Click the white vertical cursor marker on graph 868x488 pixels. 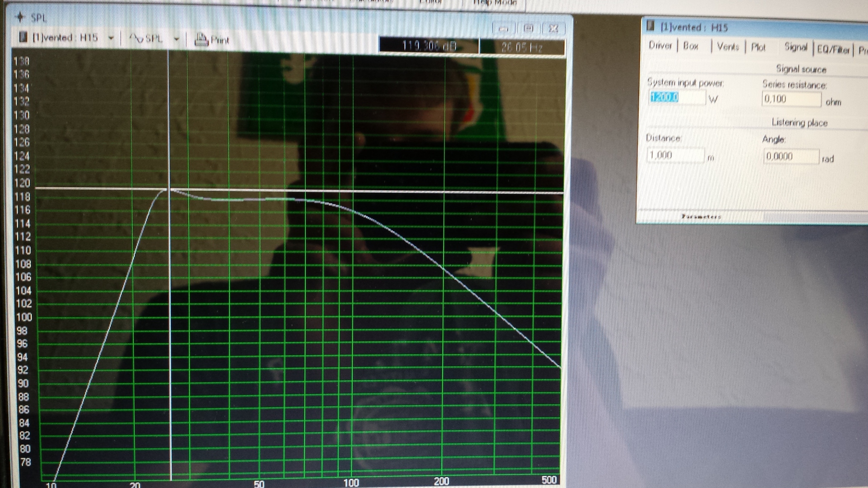click(x=170, y=316)
